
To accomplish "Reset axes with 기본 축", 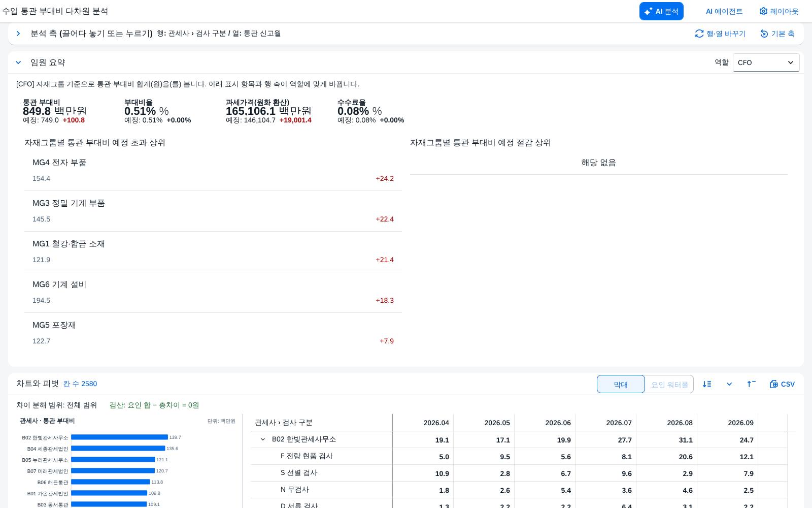I will point(777,34).
